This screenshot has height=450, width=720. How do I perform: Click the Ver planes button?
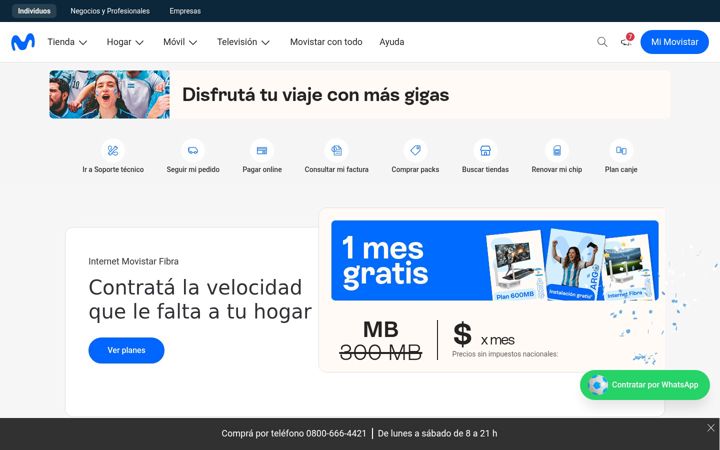[126, 350]
